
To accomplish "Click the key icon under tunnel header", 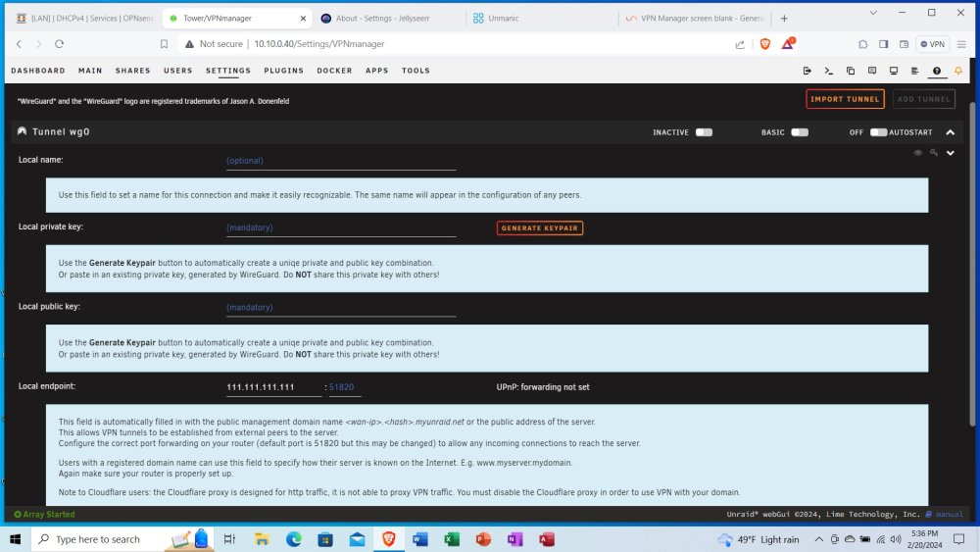I will [934, 153].
